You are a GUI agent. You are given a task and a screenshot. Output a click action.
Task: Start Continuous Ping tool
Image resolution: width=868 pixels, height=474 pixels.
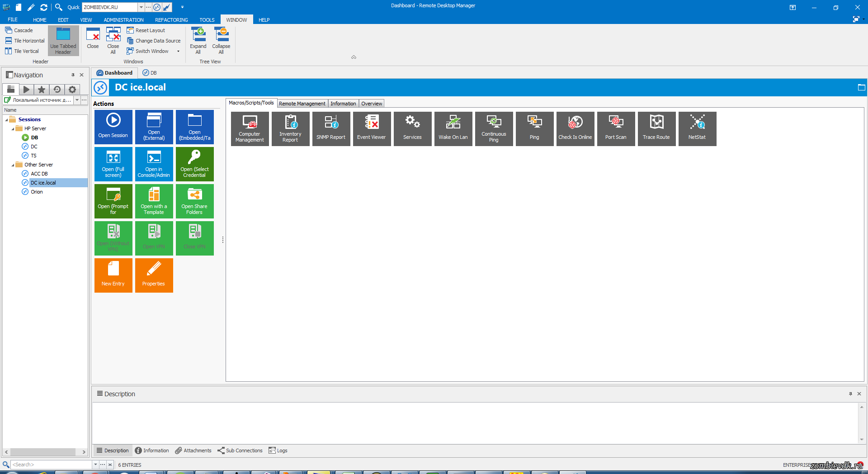coord(494,129)
